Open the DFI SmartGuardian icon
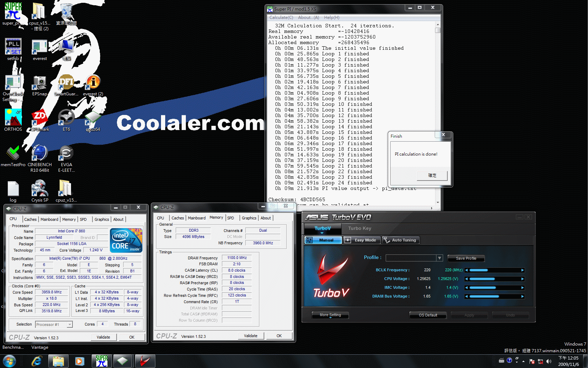588x368 pixels. coord(66,85)
